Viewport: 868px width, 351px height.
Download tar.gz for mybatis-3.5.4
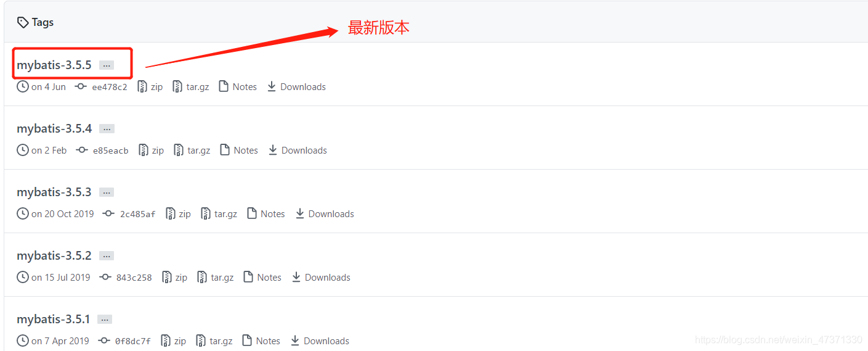click(x=199, y=151)
